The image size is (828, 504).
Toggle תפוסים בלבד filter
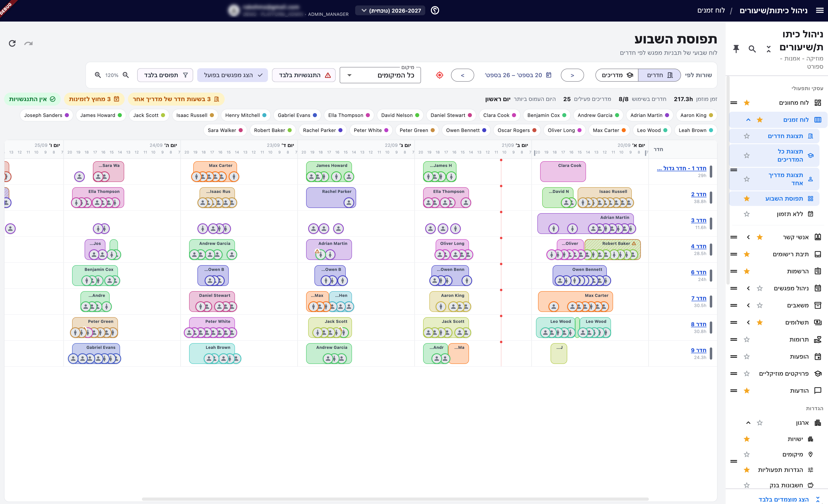pyautogui.click(x=165, y=75)
